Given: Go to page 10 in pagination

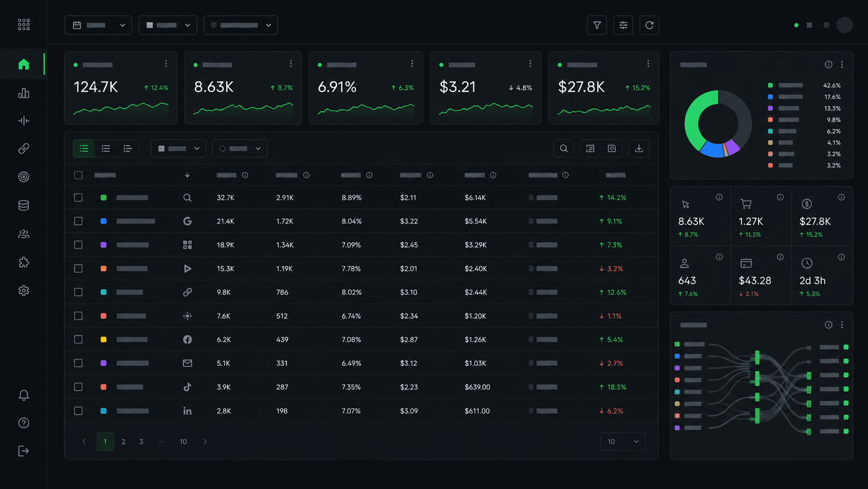Looking at the screenshot, I should 183,442.
